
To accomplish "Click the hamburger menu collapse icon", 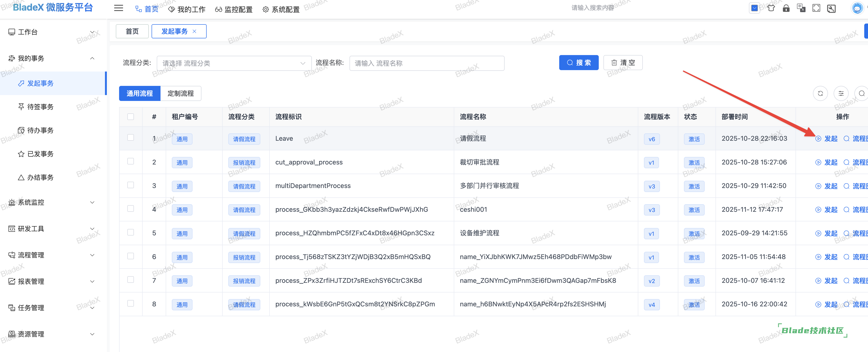I will click(118, 8).
